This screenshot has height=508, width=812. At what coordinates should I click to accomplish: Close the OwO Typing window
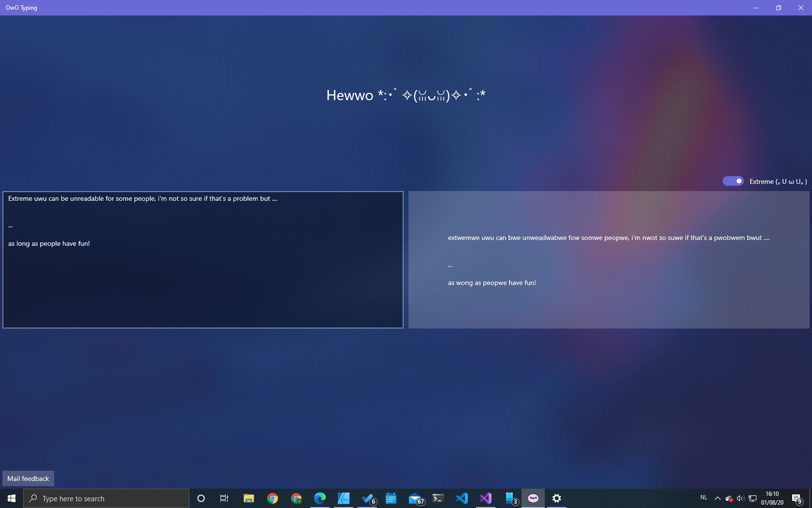click(x=801, y=8)
